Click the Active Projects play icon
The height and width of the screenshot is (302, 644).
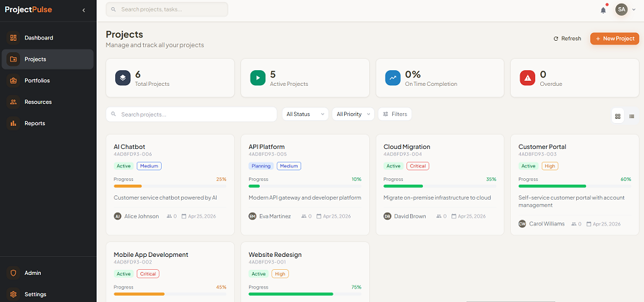coord(258,78)
